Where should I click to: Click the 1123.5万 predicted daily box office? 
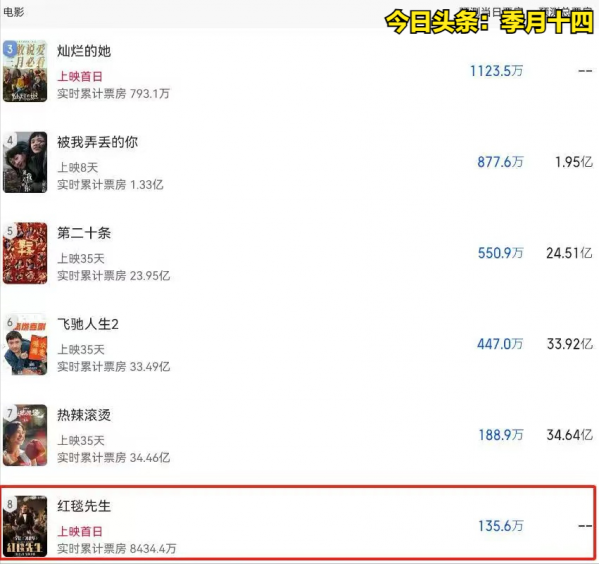click(496, 71)
